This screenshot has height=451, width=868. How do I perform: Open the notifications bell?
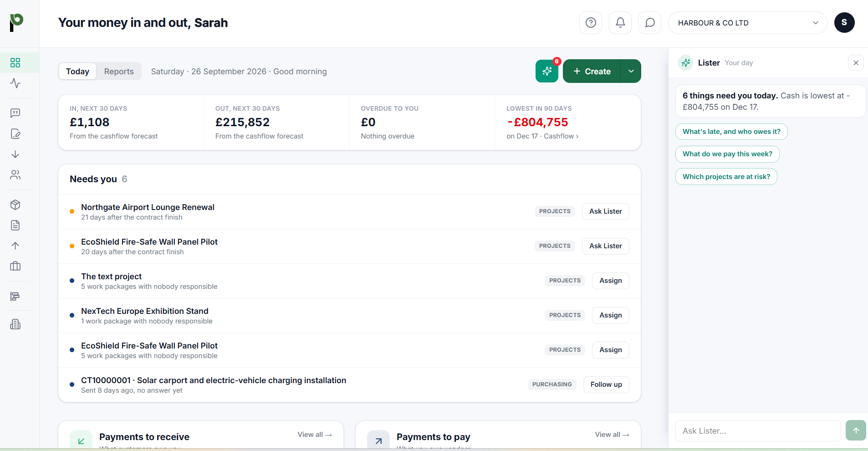pos(620,23)
